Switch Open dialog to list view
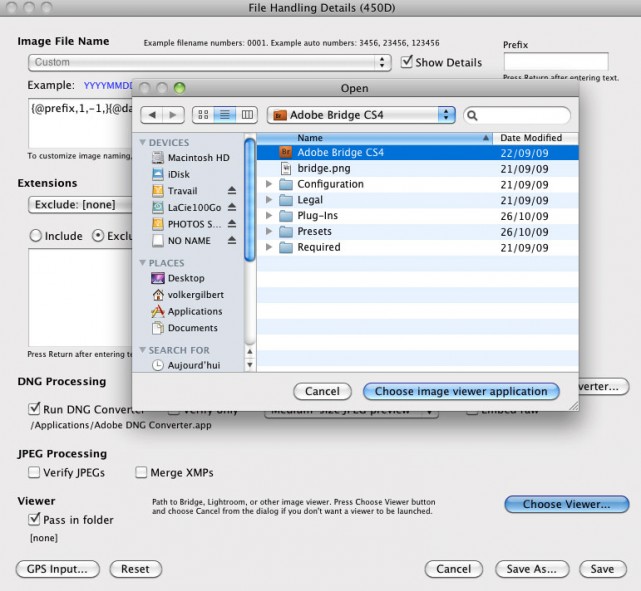Image resolution: width=641 pixels, height=591 pixels. (x=225, y=115)
